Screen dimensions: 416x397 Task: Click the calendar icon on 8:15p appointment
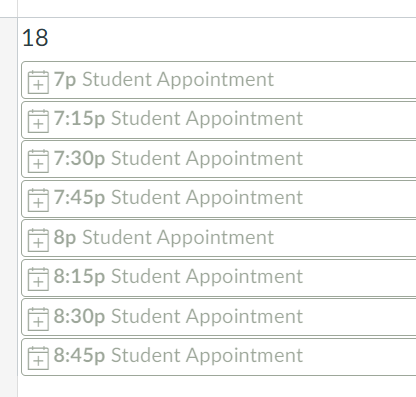(x=38, y=279)
